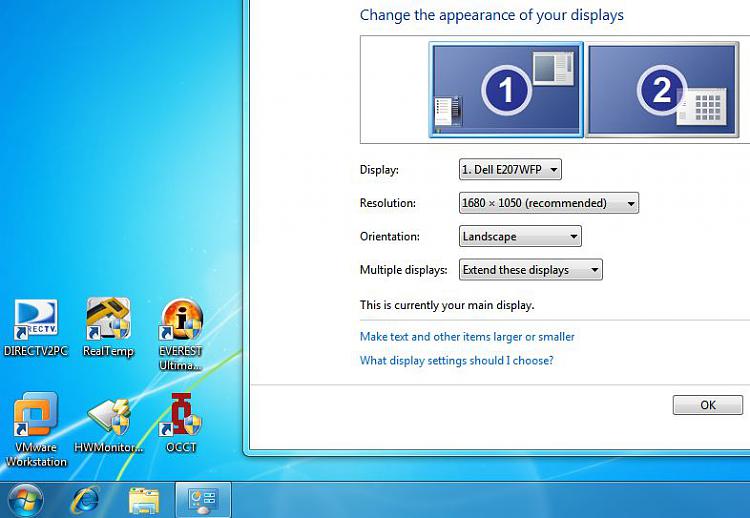Click the 'Resolution:' label
The width and height of the screenshot is (750, 518).
point(388,203)
